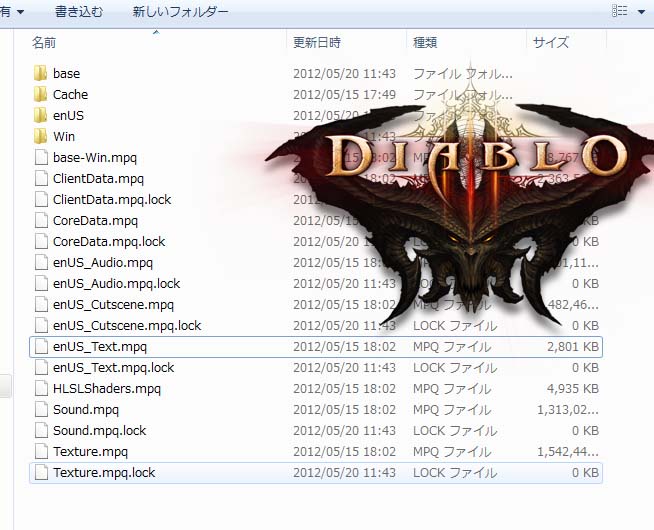The width and height of the screenshot is (654, 530).
Task: Click the MPQ ファイル type of HLSLShaders.mpq
Action: click(x=452, y=389)
